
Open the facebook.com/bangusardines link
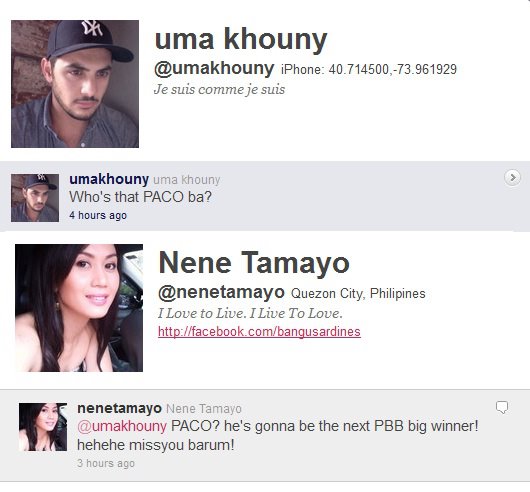[x=259, y=331]
